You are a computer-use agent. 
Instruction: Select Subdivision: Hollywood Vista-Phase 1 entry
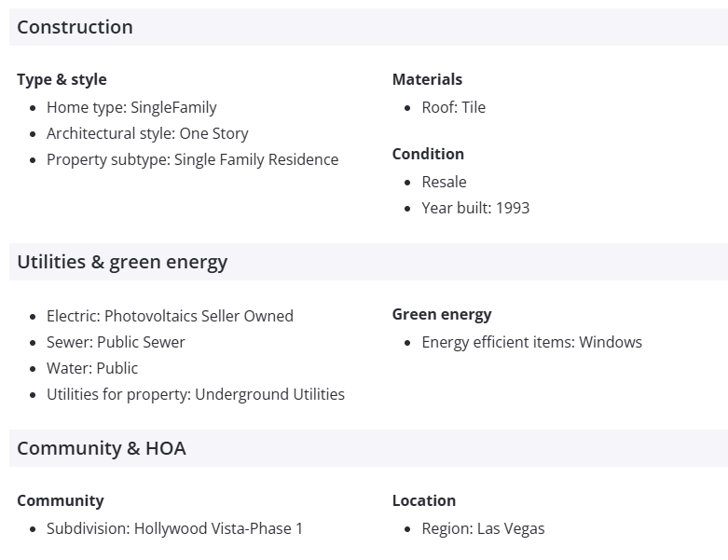tap(174, 528)
